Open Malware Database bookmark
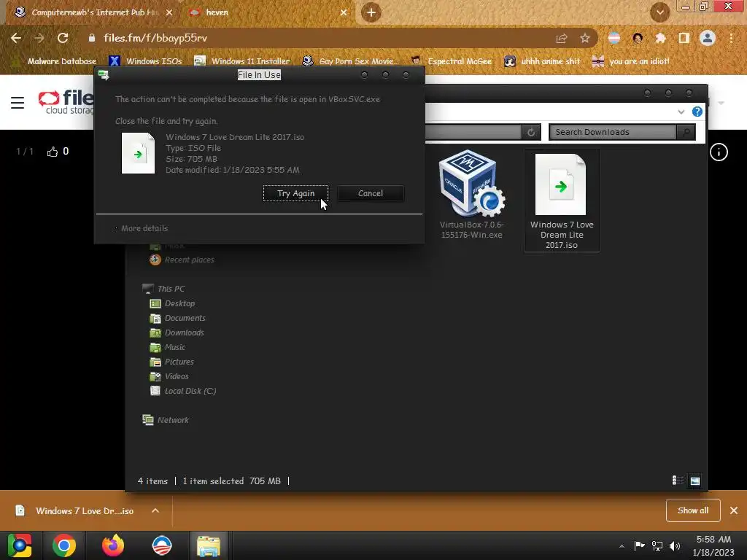This screenshot has height=560, width=747. (x=55, y=61)
